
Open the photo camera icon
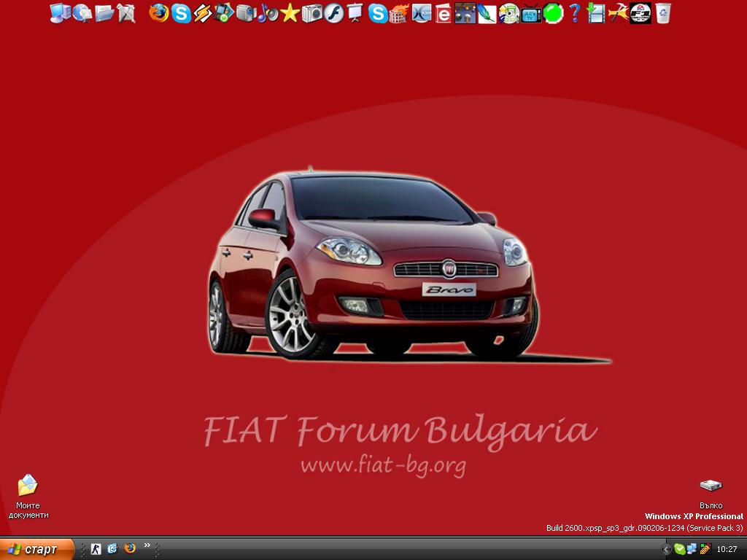tap(312, 13)
